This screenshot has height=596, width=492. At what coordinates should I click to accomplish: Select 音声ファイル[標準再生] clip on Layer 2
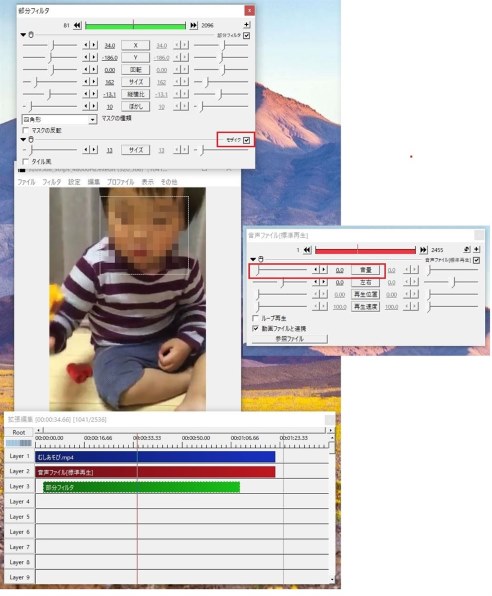click(155, 472)
